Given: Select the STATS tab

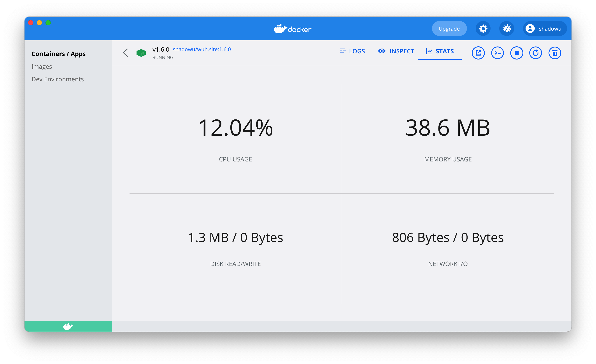Looking at the screenshot, I should click(x=440, y=51).
